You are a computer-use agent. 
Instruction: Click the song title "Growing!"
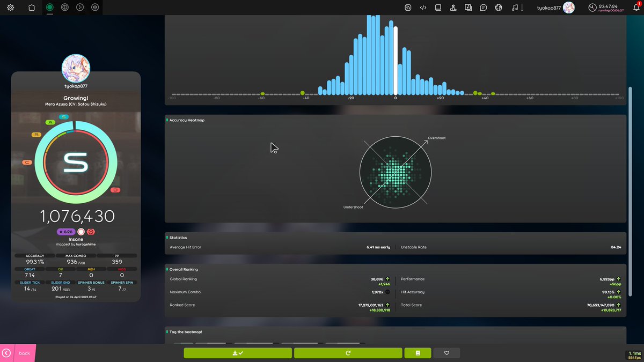76,98
